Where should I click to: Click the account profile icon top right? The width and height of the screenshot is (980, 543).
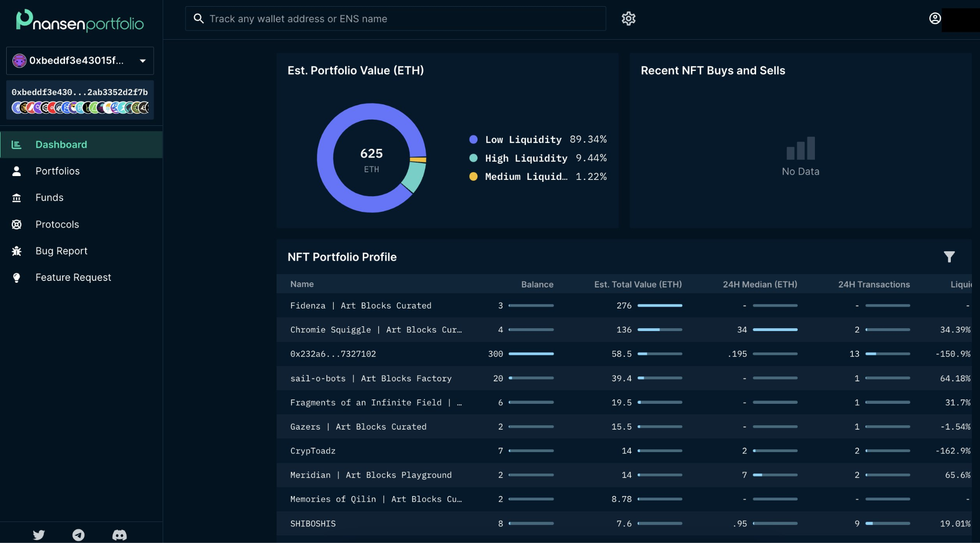coord(935,19)
